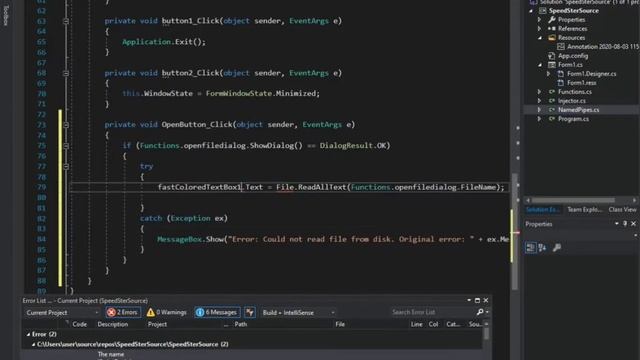640x360 pixels.
Task: Expand the Program.cs node
Action: click(x=540, y=119)
